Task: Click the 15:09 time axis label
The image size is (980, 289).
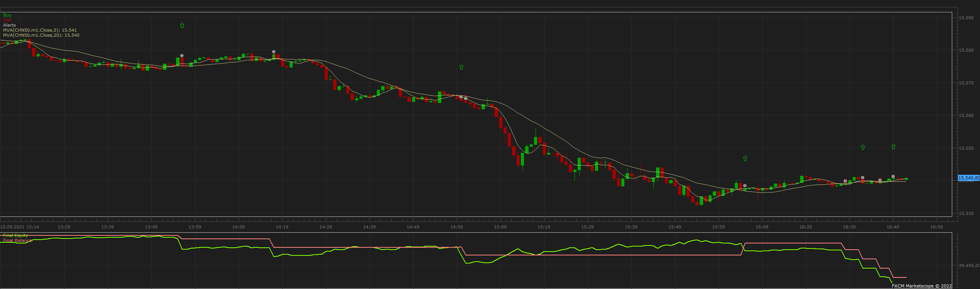Action: pyautogui.click(x=500, y=227)
